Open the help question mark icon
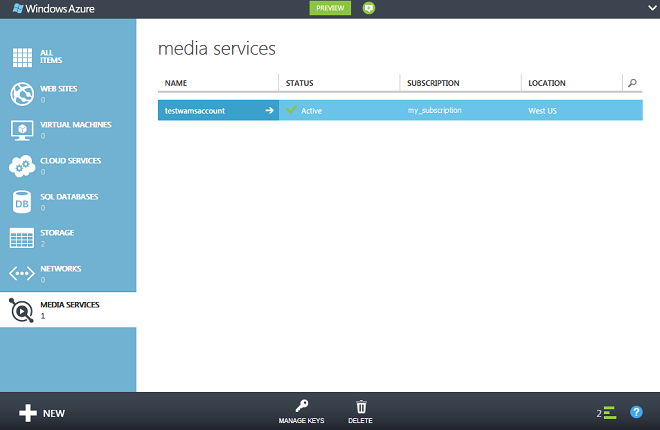Image resolution: width=660 pixels, height=430 pixels. coord(636,412)
